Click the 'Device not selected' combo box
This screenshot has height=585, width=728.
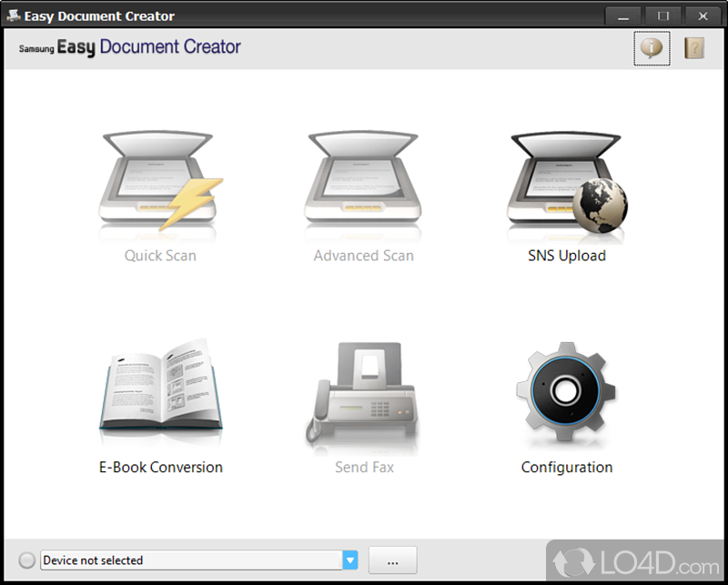[x=198, y=560]
